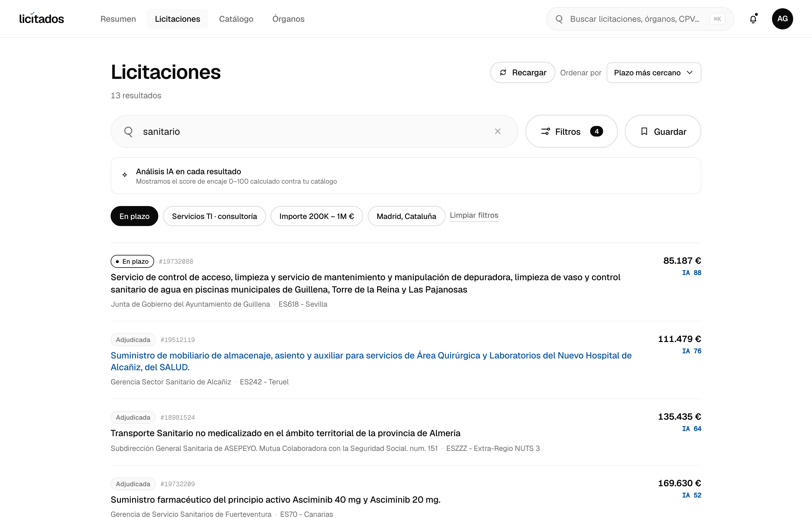
Task: Select the Licitaciones tab
Action: click(177, 19)
